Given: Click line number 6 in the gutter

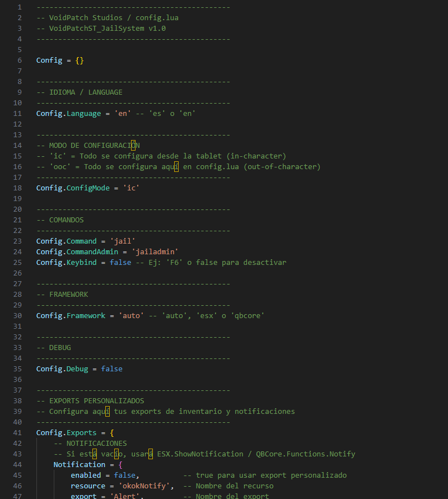Looking at the screenshot, I should (x=20, y=60).
